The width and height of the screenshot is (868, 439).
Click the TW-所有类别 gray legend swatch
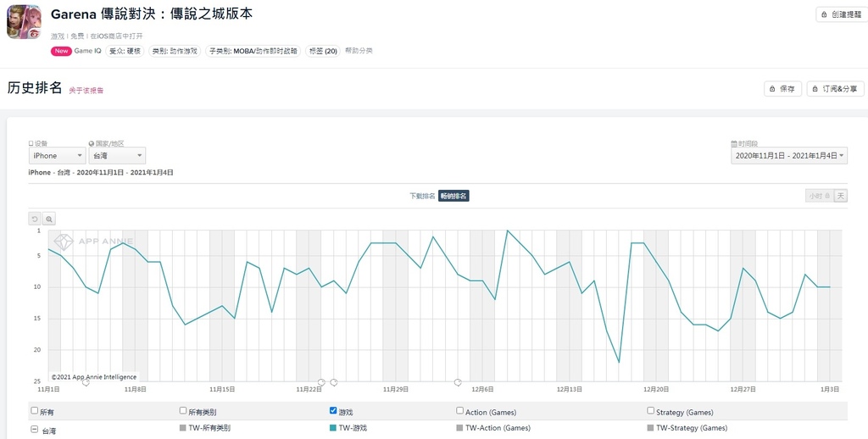click(183, 428)
